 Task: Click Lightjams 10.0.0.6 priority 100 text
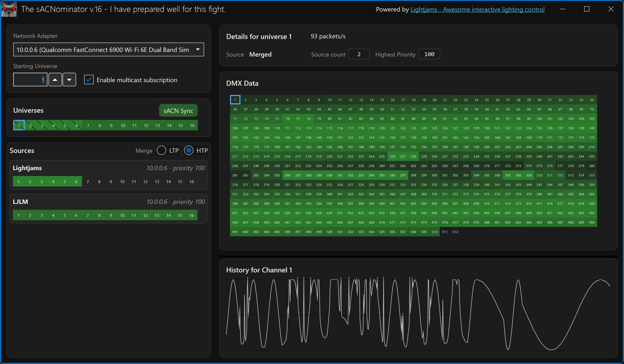tap(176, 168)
